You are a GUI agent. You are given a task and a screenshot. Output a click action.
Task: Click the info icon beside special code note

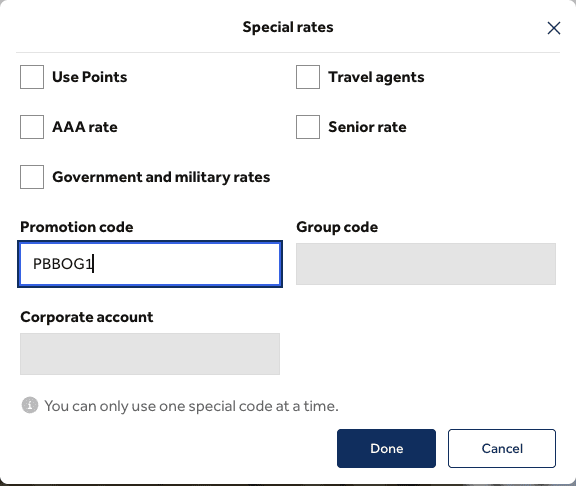pos(30,405)
